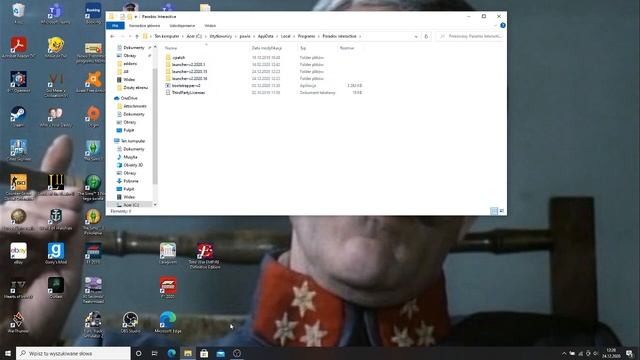This screenshot has width=640, height=360.
Task: Open the Avast Free Antivirus shortcut
Action: tap(93, 82)
